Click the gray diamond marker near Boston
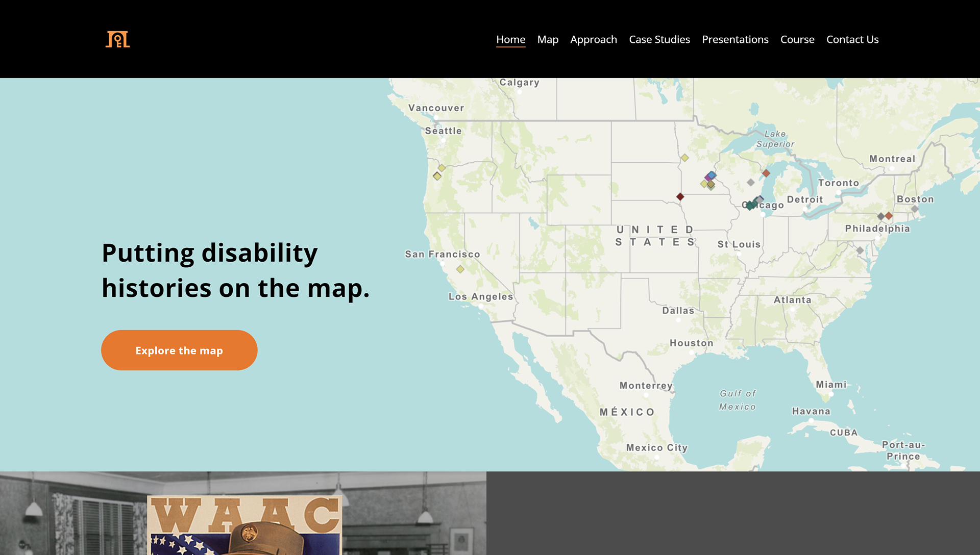The image size is (980, 555). (x=915, y=209)
